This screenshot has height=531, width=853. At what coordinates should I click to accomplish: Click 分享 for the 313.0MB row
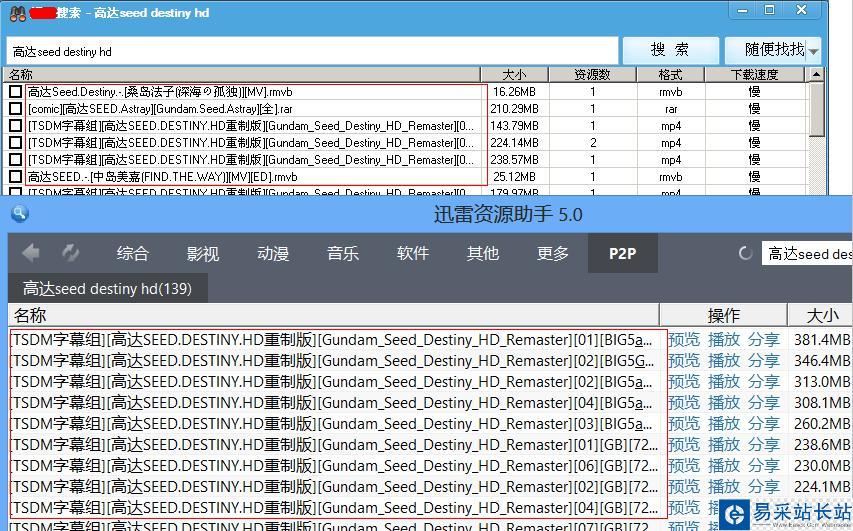click(764, 381)
